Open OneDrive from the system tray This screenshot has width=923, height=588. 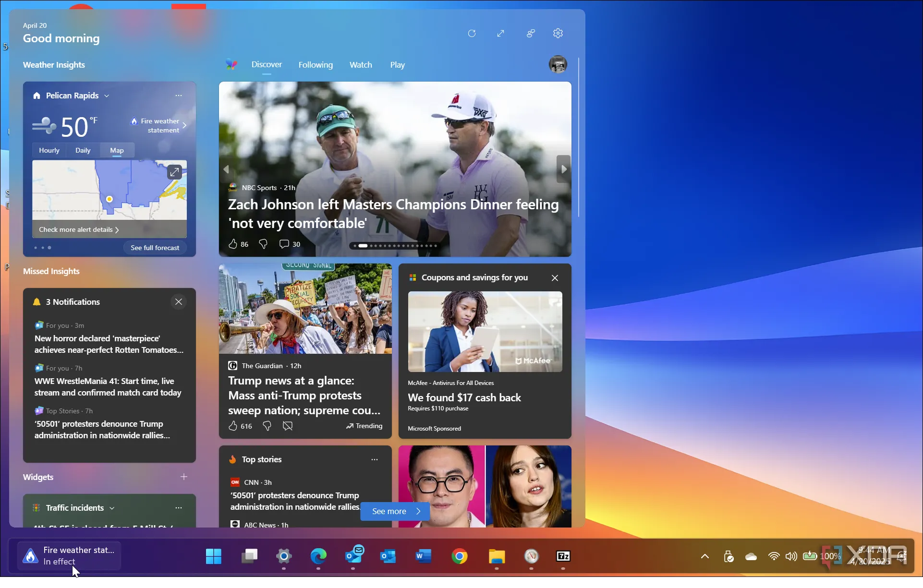click(751, 556)
